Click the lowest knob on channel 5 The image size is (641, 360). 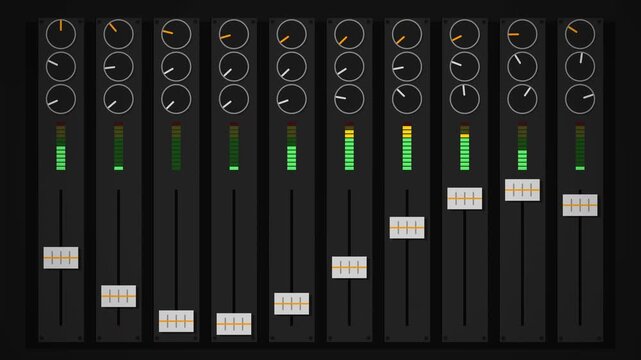291,99
